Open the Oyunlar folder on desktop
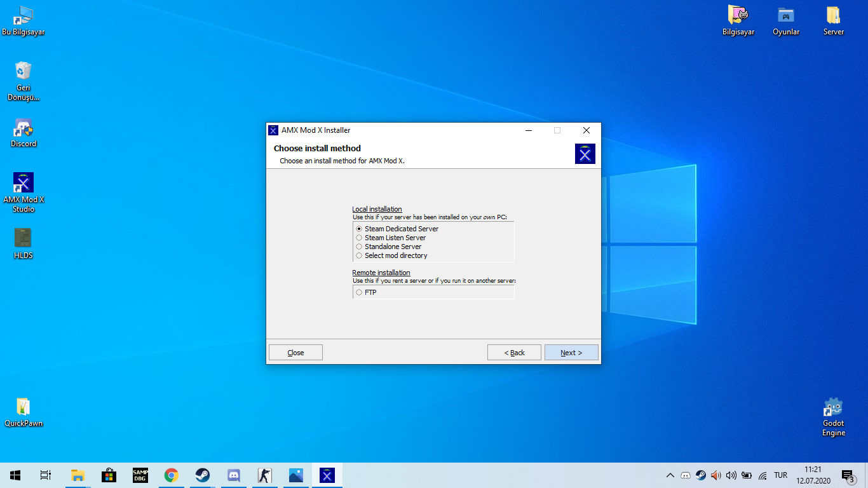 pyautogui.click(x=786, y=20)
